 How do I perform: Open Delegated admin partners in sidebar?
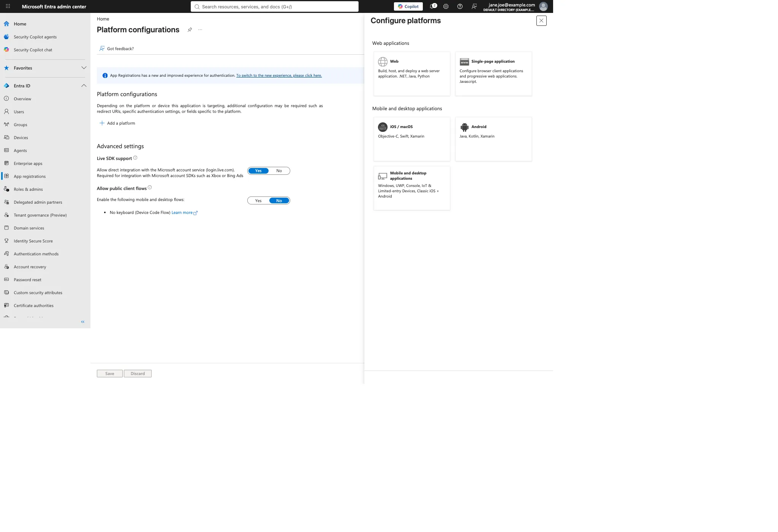coord(45,202)
